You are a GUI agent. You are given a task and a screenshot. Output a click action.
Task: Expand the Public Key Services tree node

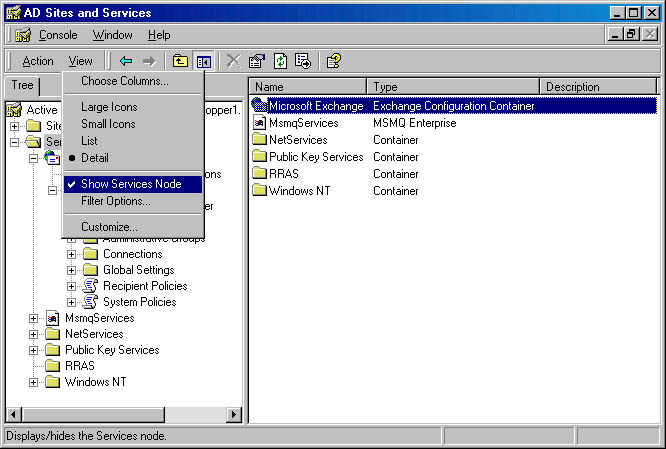click(x=34, y=350)
